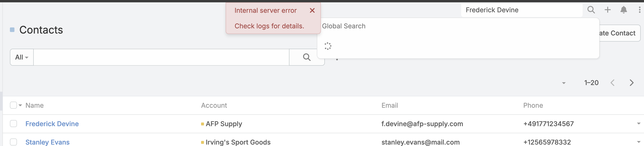644x146 pixels.
Task: Open the notifications bell
Action: [x=623, y=10]
